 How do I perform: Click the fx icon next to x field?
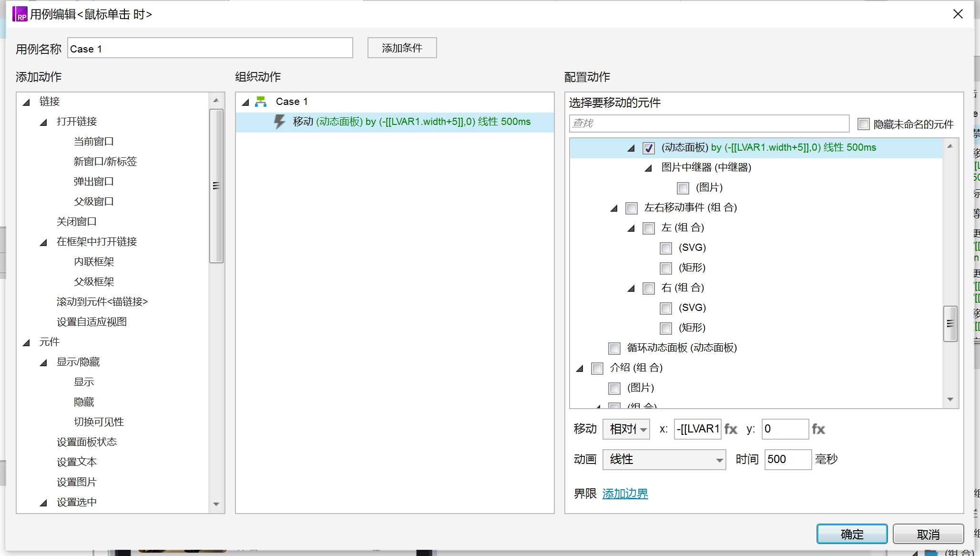[731, 429]
